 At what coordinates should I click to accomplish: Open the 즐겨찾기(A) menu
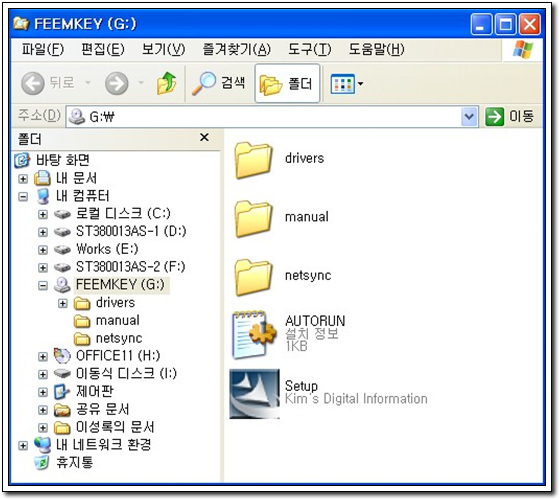pyautogui.click(x=236, y=49)
